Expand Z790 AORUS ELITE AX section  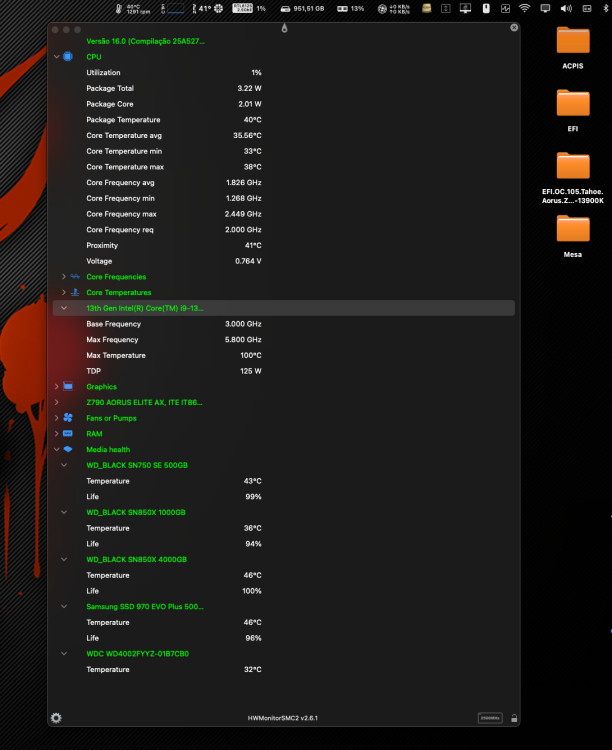coord(56,402)
